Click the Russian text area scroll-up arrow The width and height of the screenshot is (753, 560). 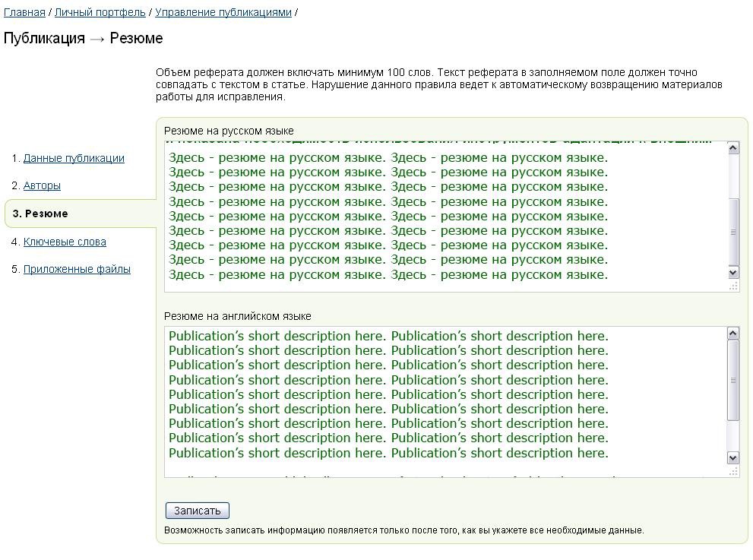[x=732, y=148]
